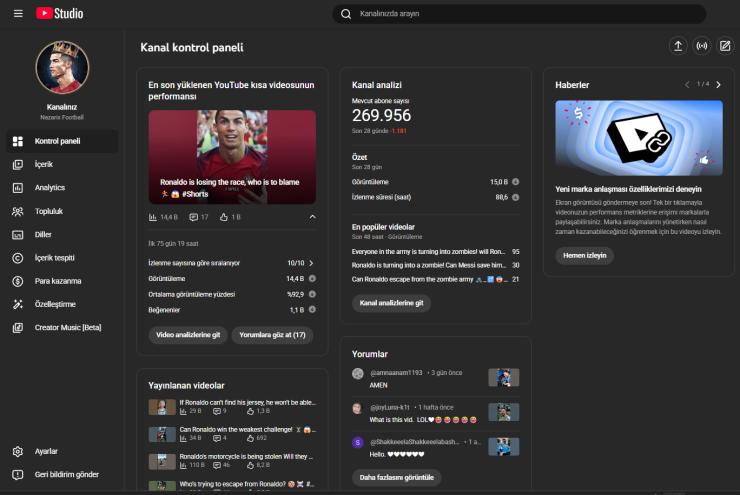
Task: Click the go live broadcast icon
Action: click(x=702, y=46)
